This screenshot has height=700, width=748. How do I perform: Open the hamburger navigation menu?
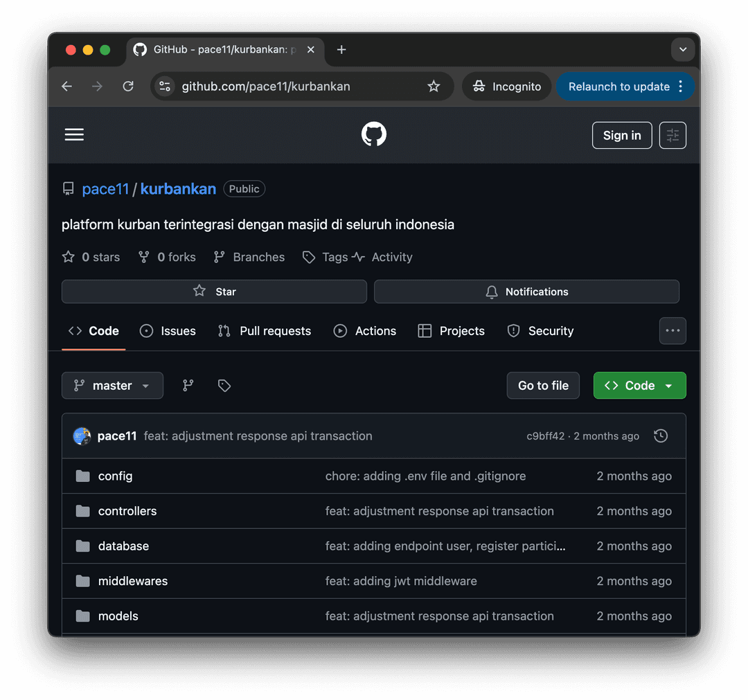[x=74, y=135]
